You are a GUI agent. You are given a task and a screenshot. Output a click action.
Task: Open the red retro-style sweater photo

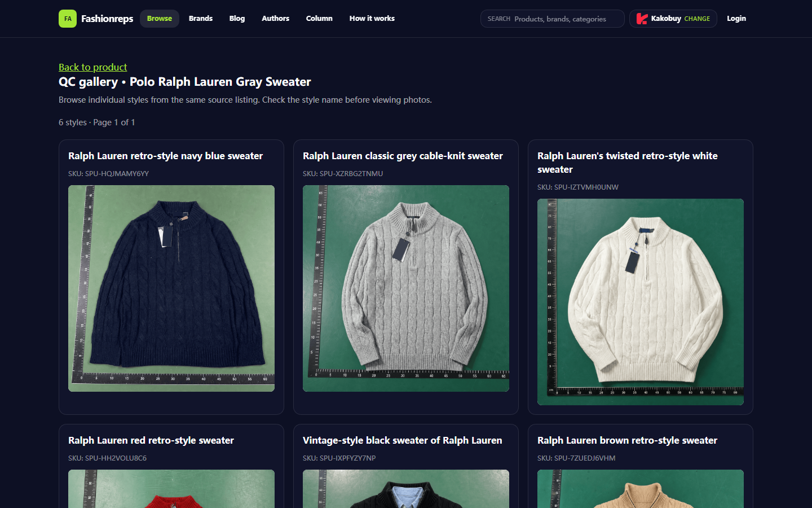pos(171,489)
